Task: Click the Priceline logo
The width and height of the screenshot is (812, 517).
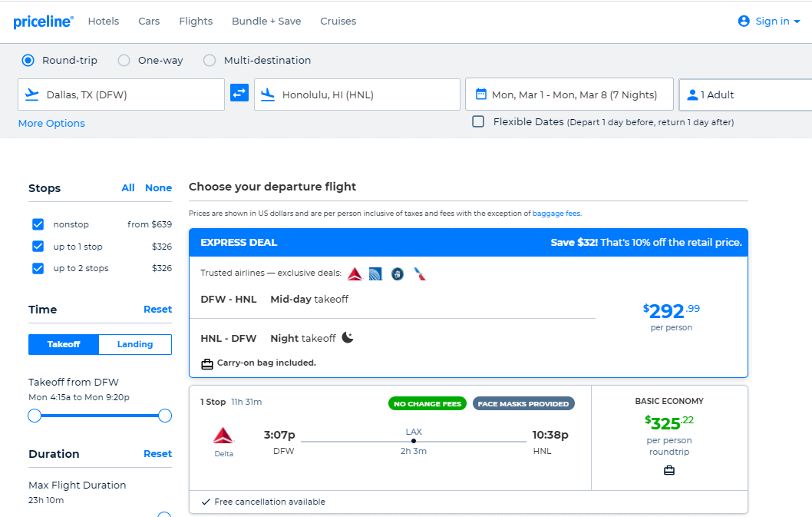Action: 43,22
